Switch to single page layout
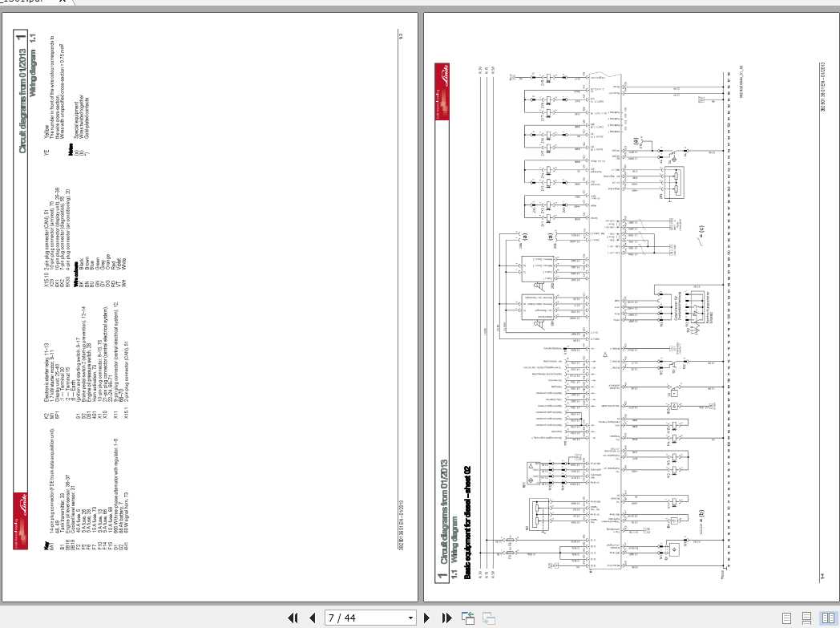840x628 pixels. [786, 618]
